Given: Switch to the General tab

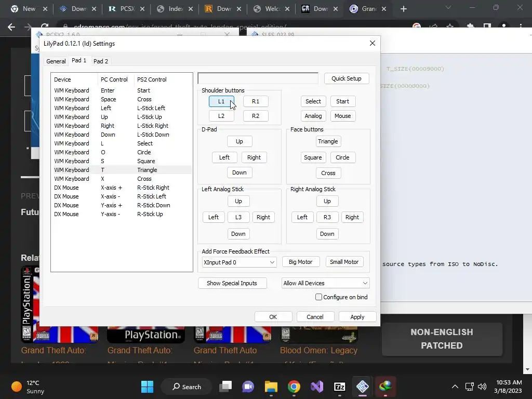Looking at the screenshot, I should [56, 61].
